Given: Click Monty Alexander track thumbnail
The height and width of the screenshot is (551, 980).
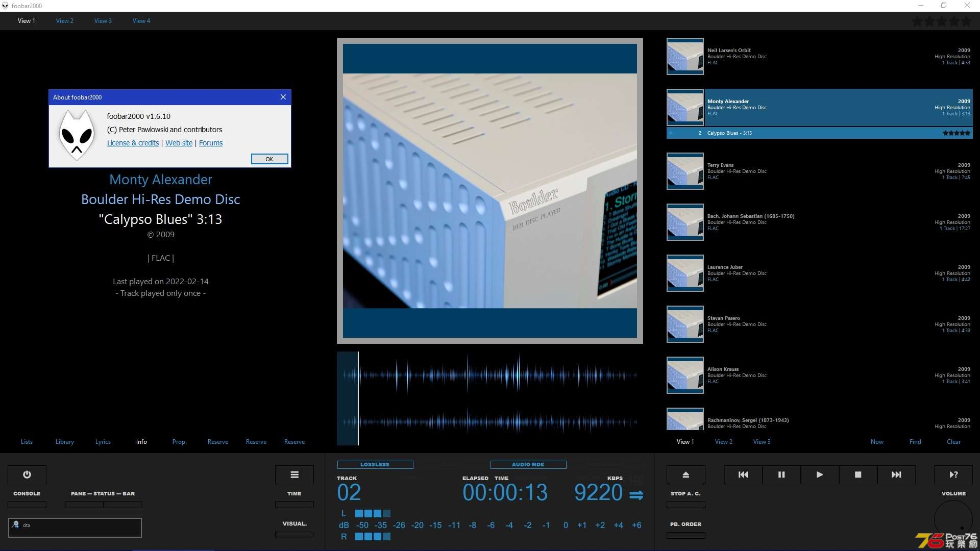Looking at the screenshot, I should point(684,107).
